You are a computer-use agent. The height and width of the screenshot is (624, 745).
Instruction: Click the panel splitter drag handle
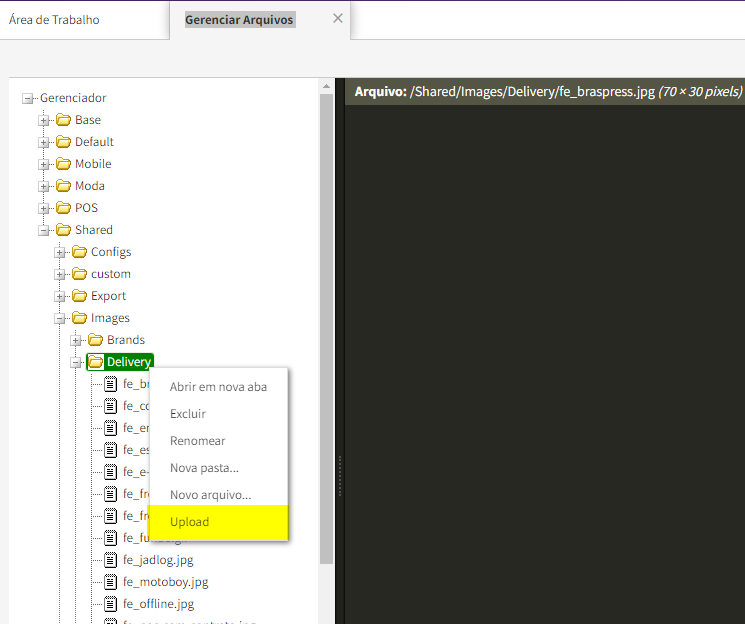point(340,476)
